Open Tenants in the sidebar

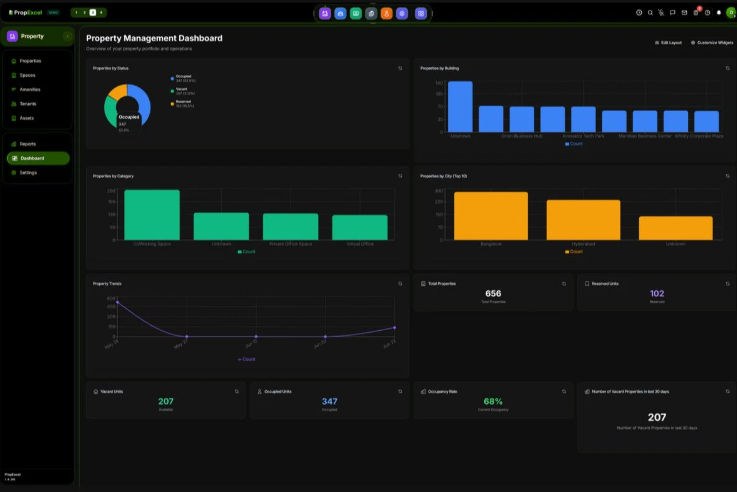tap(28, 104)
